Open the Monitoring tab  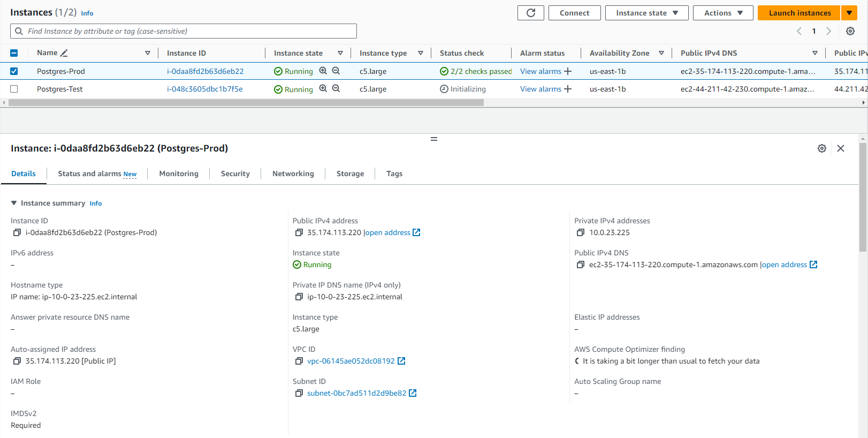(179, 173)
